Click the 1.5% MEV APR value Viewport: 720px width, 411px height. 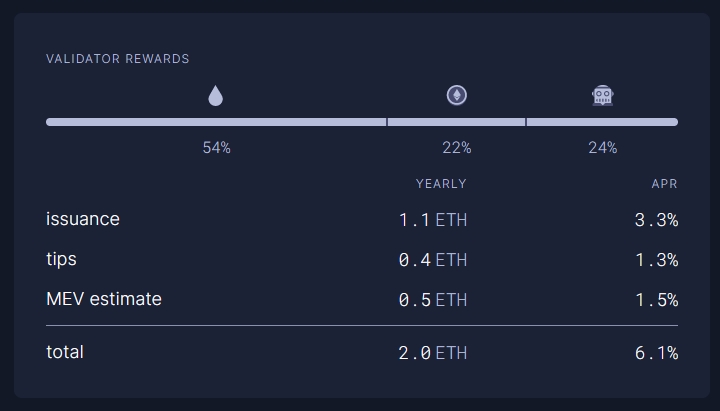(x=656, y=300)
